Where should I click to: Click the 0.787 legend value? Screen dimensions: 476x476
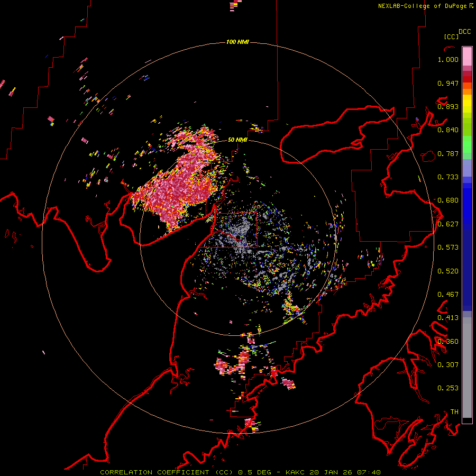coord(448,153)
